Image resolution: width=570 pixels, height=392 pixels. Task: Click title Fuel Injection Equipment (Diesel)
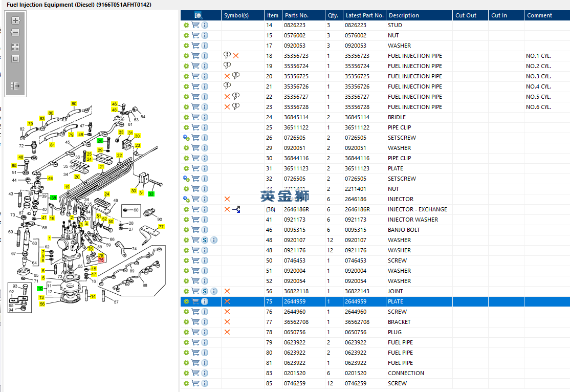[79, 5]
